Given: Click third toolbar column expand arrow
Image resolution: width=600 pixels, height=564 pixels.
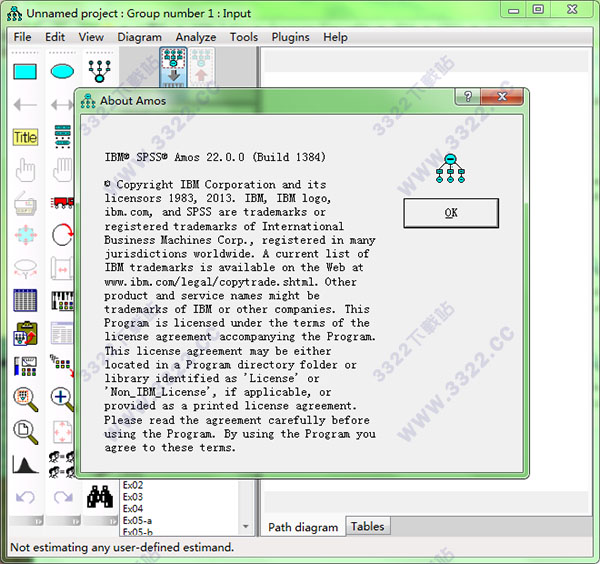Looking at the screenshot, I should click(113, 521).
